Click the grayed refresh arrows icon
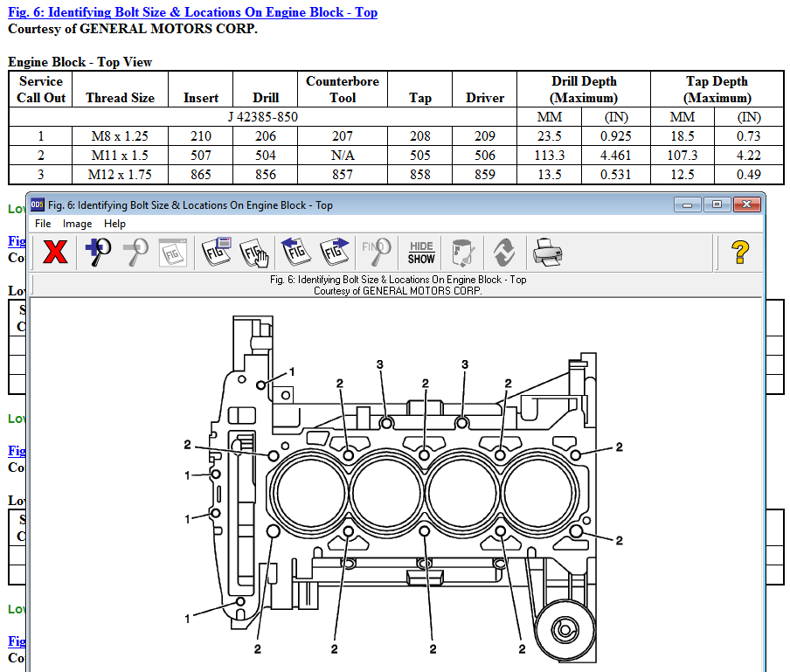The height and width of the screenshot is (672, 790). point(504,253)
